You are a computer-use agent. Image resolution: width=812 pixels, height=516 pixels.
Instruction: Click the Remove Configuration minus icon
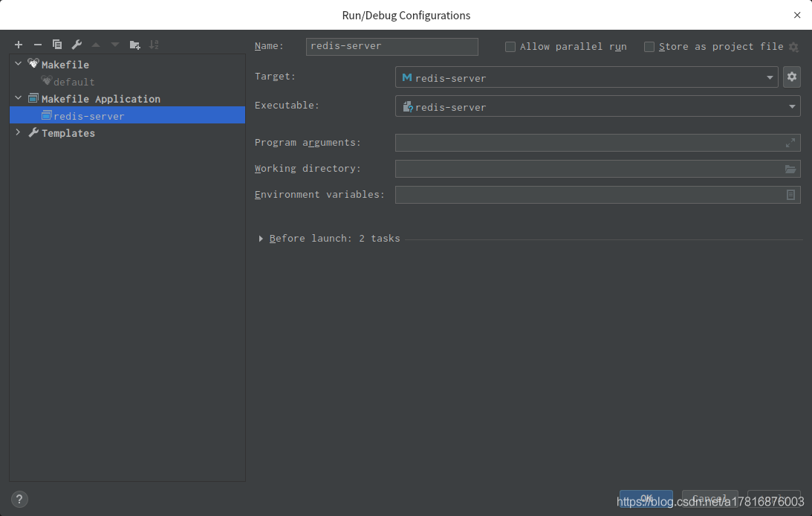(38, 45)
